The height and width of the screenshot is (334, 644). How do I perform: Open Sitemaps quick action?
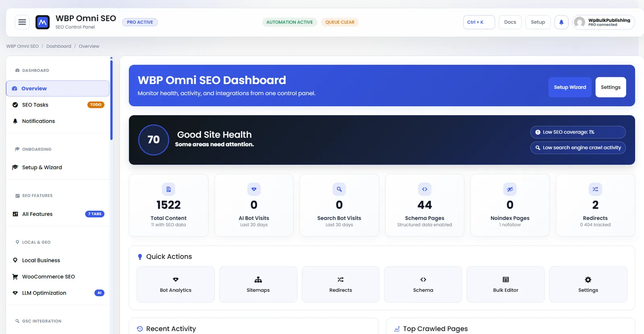pos(258,284)
